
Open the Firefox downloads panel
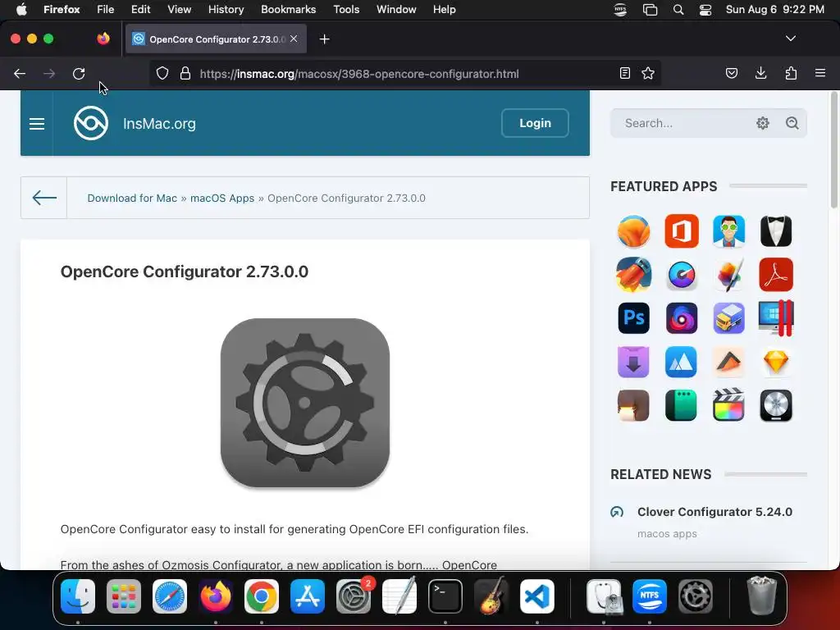pos(760,73)
